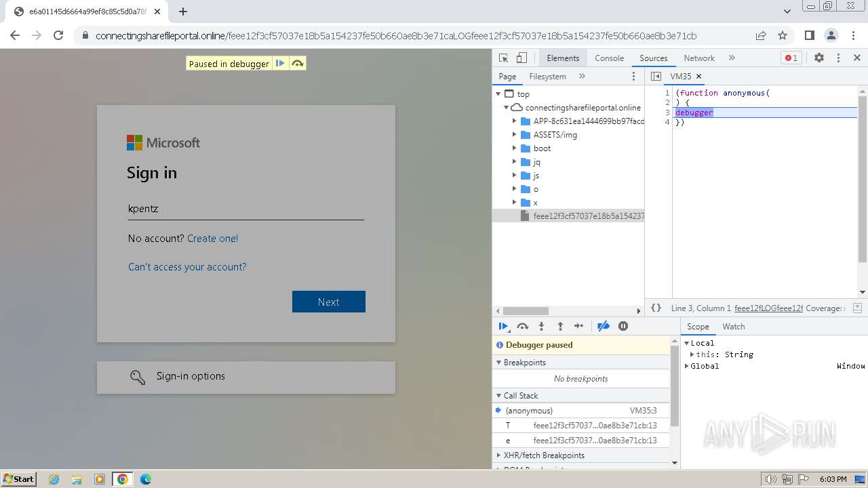Expand the x folder

pyautogui.click(x=515, y=203)
